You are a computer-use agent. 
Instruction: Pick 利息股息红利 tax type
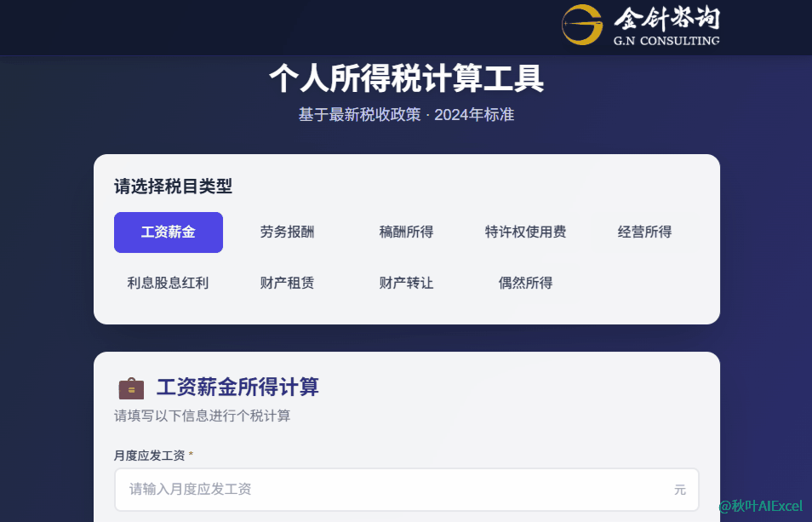169,283
